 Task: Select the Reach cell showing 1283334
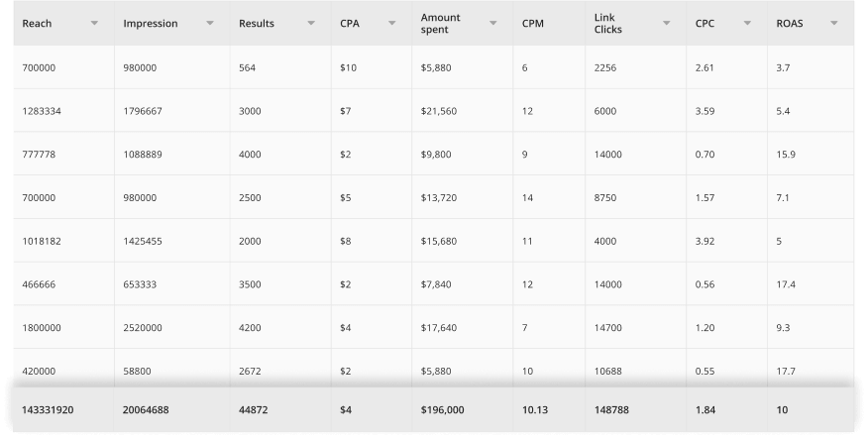click(63, 111)
